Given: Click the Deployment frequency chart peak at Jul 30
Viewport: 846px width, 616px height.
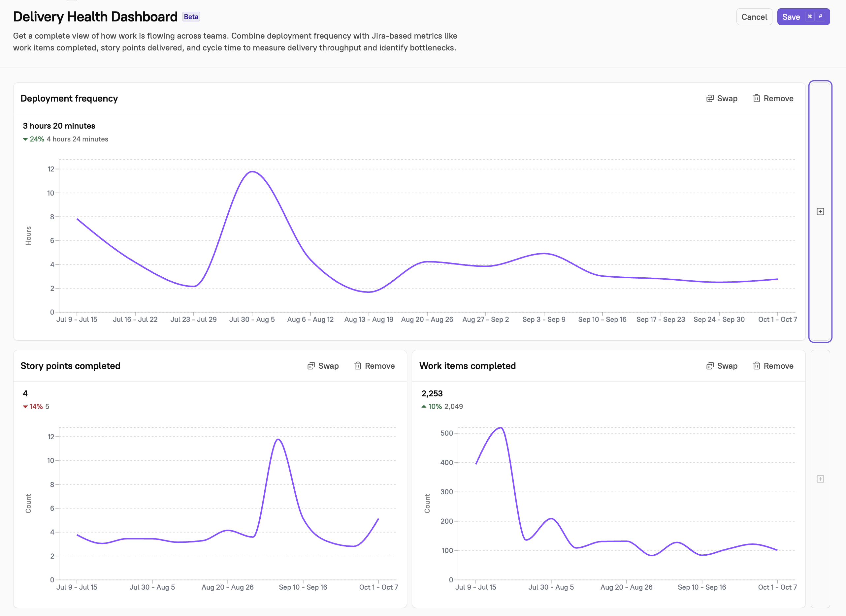Looking at the screenshot, I should coord(252,171).
